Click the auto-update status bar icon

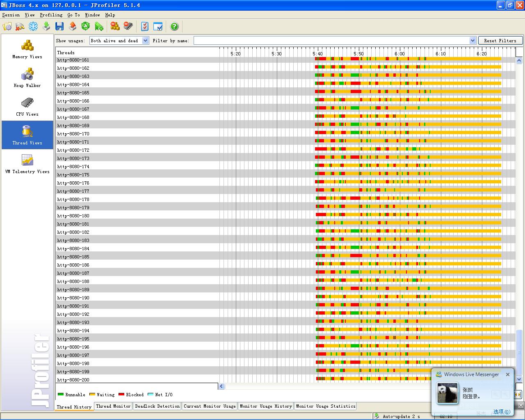click(x=377, y=416)
